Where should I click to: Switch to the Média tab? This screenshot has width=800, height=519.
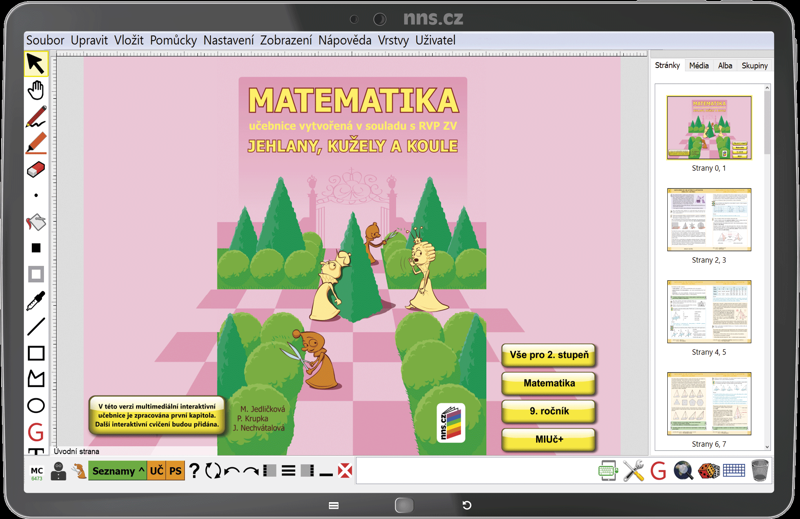pyautogui.click(x=698, y=65)
